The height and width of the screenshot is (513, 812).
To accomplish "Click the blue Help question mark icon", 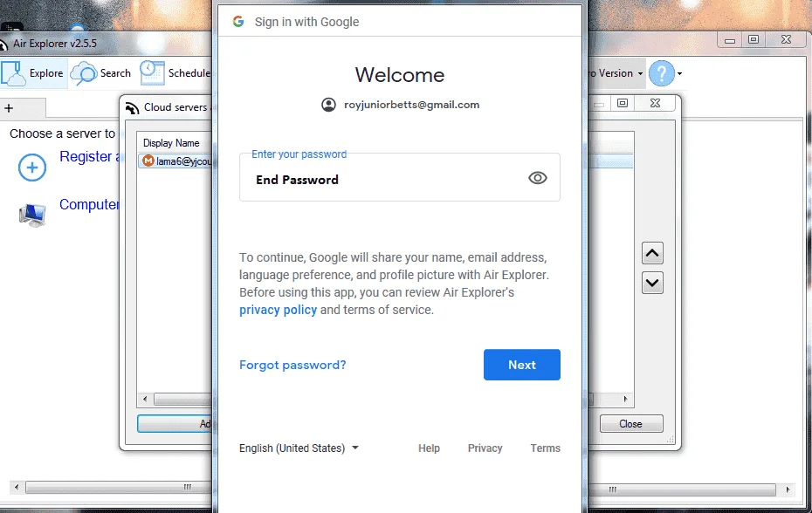I will tap(661, 73).
